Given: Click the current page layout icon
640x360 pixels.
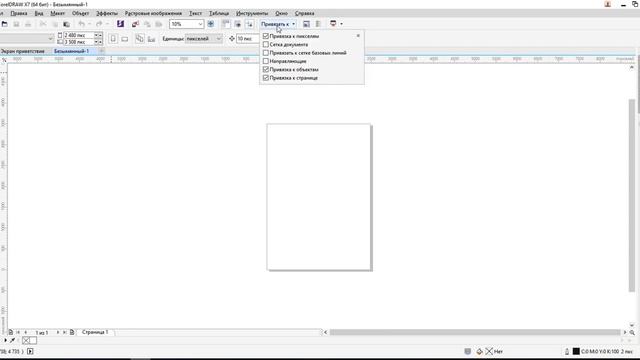Looking at the screenshot, I should [x=151, y=39].
